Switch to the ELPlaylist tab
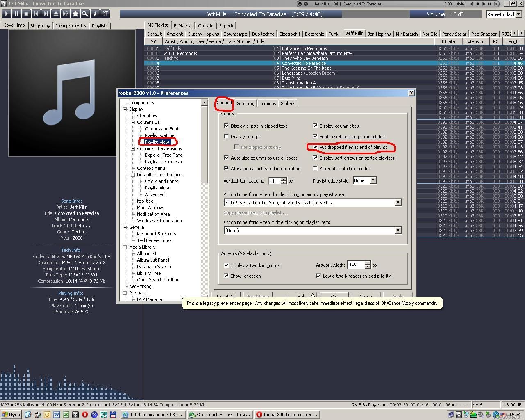The height and width of the screenshot is (420, 525). pyautogui.click(x=183, y=25)
